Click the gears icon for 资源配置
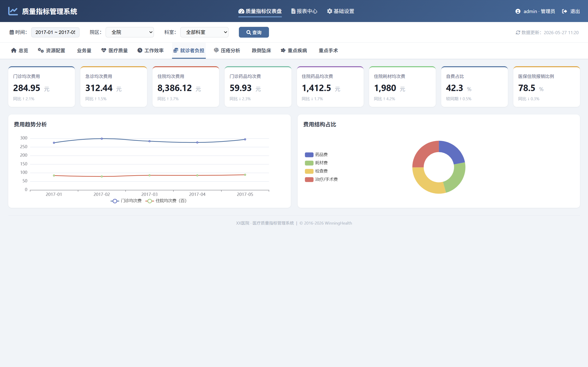The image size is (588, 367). (41, 50)
